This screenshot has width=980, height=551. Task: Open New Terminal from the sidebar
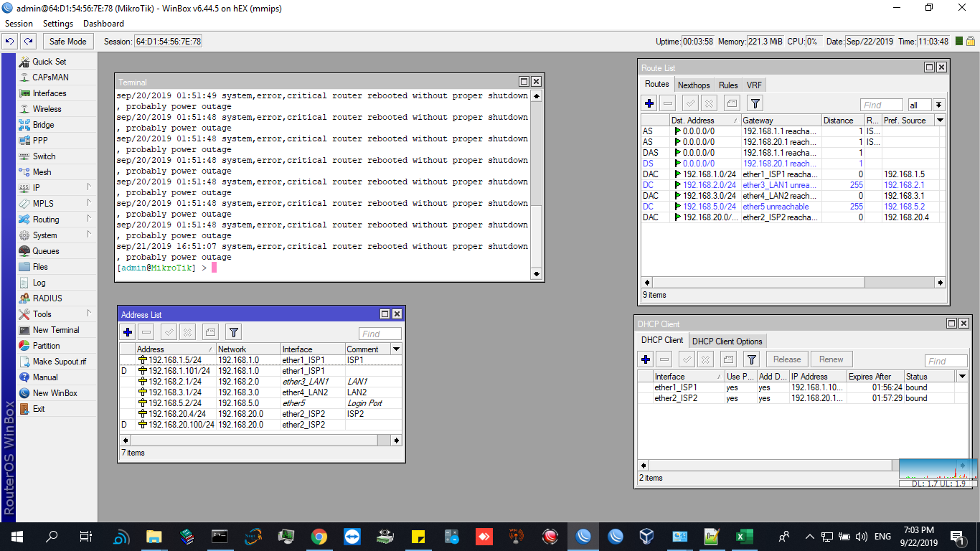(x=56, y=330)
